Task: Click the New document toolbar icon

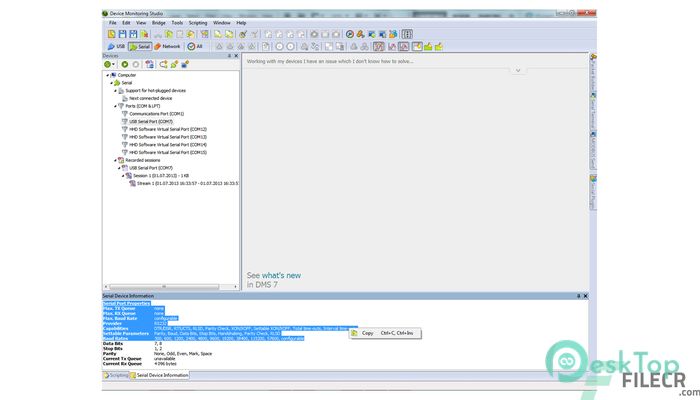Action: (x=112, y=34)
